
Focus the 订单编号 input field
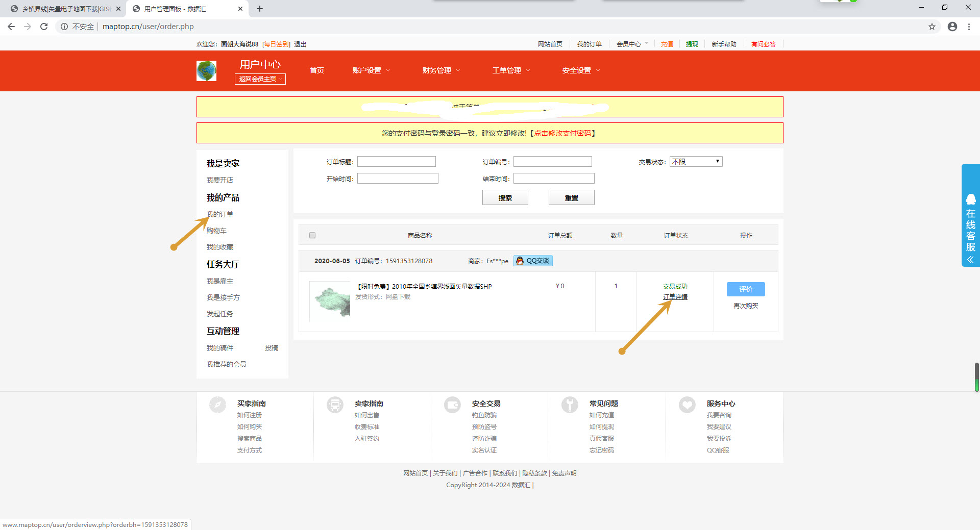click(x=553, y=162)
